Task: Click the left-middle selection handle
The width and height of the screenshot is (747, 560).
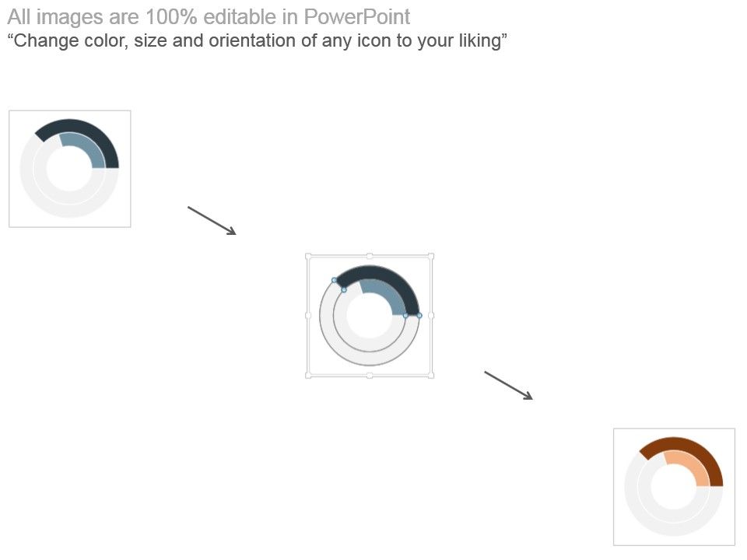Action: click(x=308, y=315)
